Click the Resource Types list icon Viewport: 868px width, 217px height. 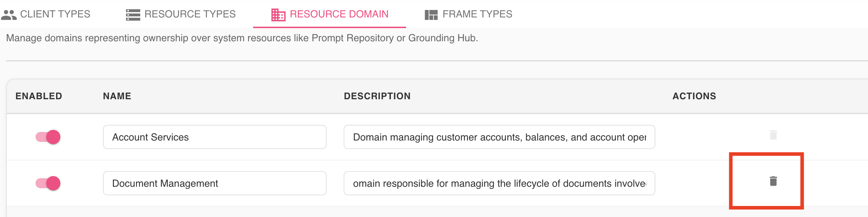tap(133, 15)
